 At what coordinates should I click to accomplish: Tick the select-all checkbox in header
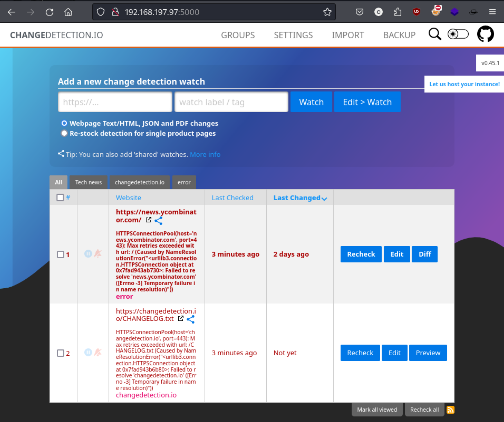tap(60, 197)
